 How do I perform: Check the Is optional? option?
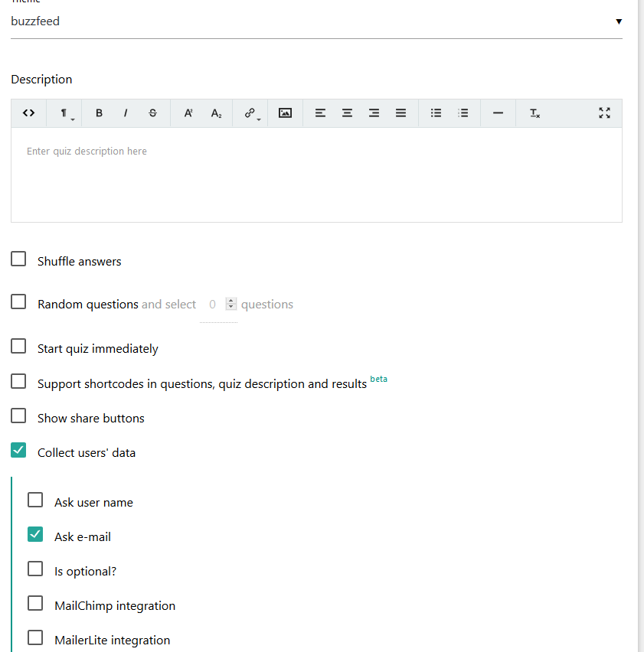(x=35, y=569)
